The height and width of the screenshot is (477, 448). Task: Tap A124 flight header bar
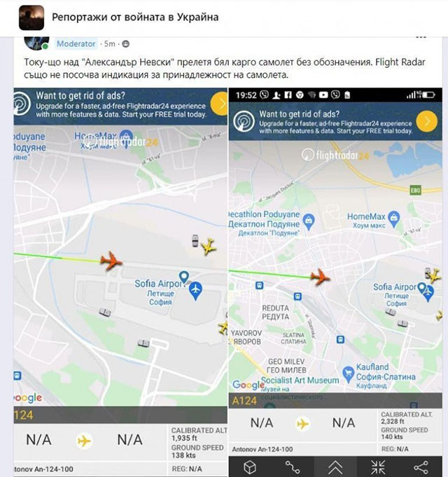point(335,401)
